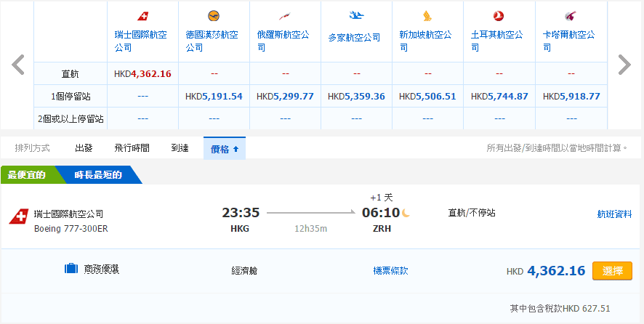Click the Qatar Airways logo
644x324 pixels.
570,16
